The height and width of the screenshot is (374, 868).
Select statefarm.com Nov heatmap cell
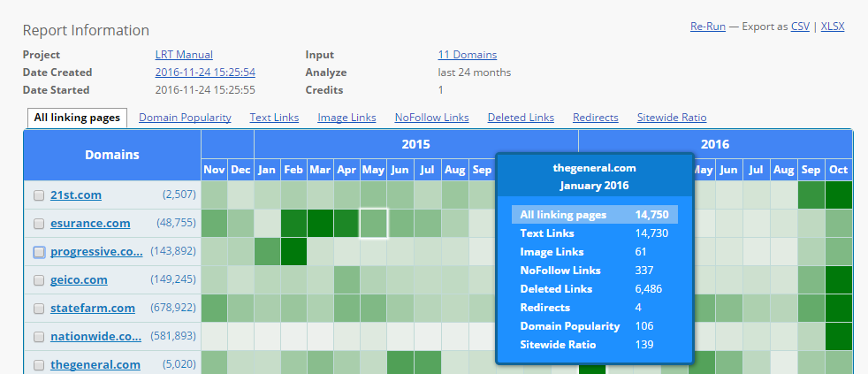(214, 308)
